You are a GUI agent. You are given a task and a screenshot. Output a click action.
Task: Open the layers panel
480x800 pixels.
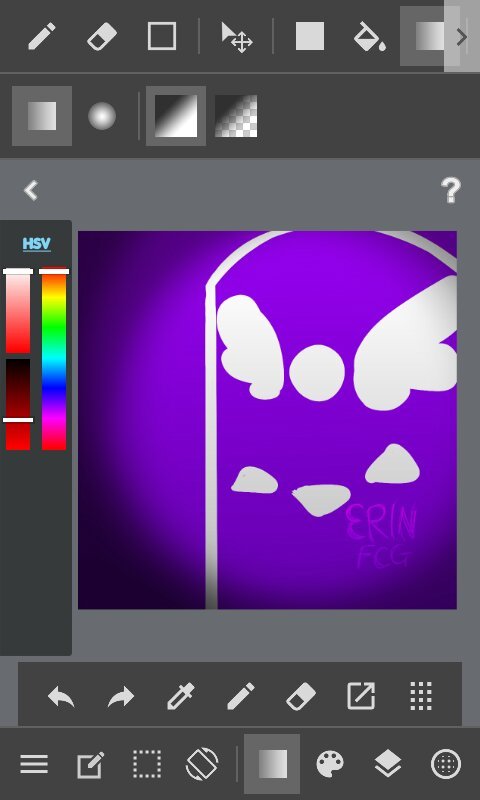tap(388, 764)
